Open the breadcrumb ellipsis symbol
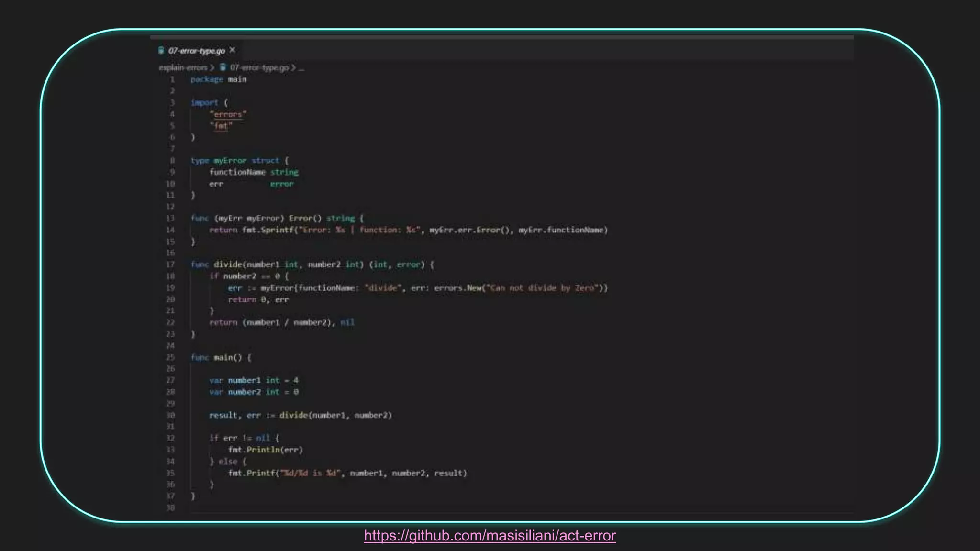Screen dimensions: 980x551 [301, 68]
